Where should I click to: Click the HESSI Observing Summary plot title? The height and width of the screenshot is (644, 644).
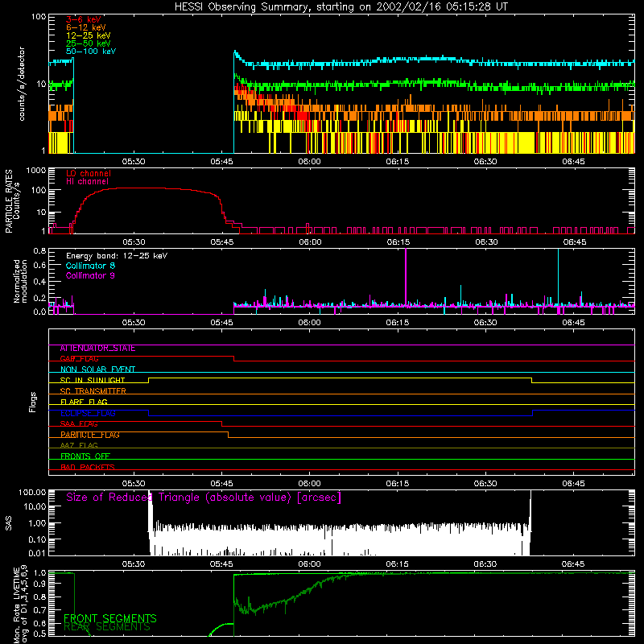[341, 7]
